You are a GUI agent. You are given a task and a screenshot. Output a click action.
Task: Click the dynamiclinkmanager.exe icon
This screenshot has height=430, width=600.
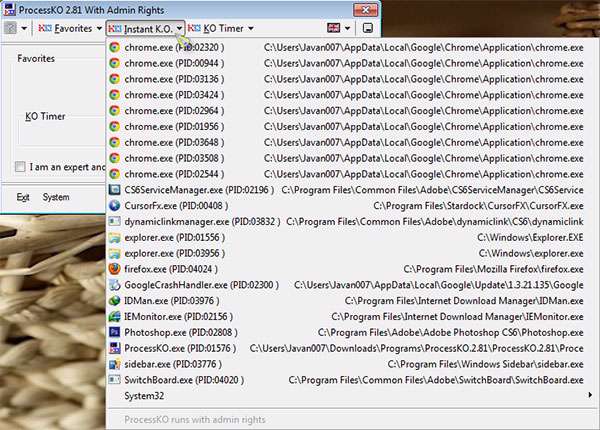pos(114,222)
